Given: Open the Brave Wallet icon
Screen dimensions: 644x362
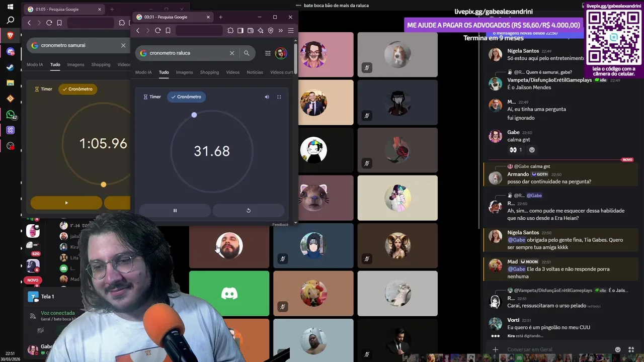Looking at the screenshot, I should 251,31.
